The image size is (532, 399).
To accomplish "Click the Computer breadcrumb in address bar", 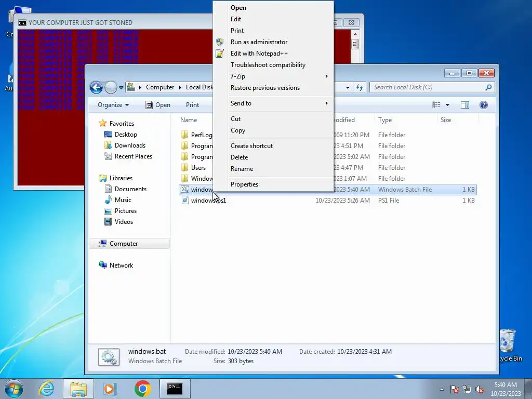I will 160,87.
